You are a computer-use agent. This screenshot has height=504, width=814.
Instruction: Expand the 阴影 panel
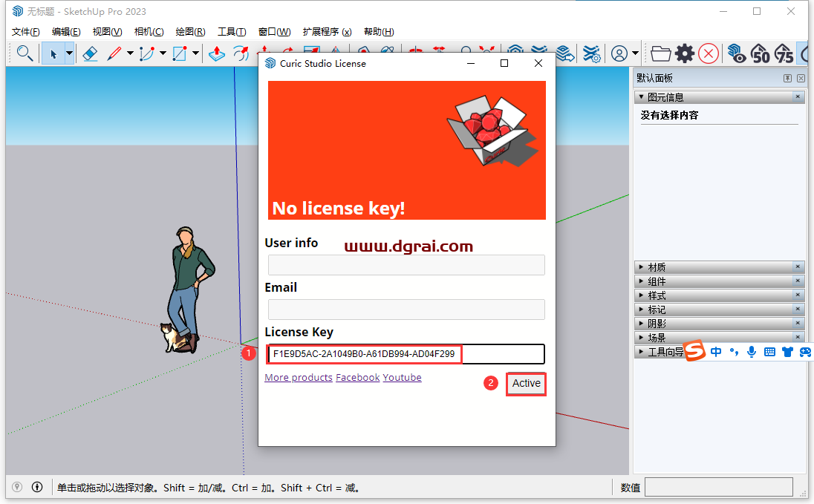(x=641, y=323)
